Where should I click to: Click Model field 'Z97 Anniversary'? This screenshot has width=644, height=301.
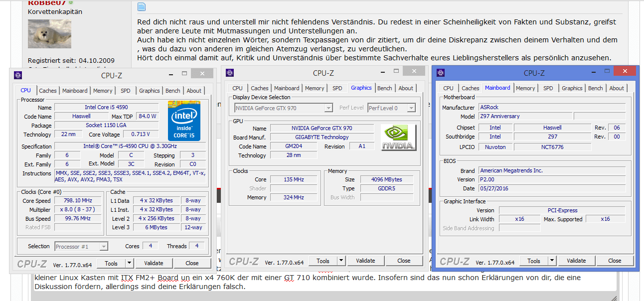[x=525, y=116]
